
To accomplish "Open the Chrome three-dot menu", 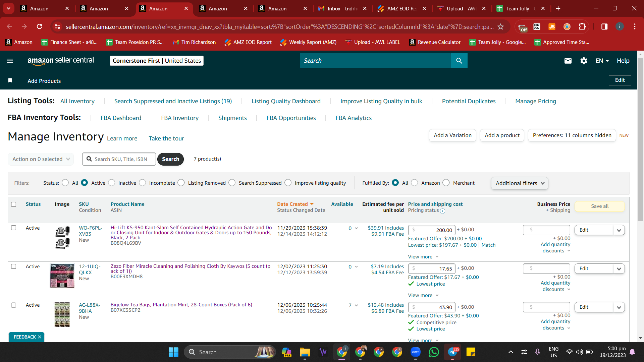I will [635, 26].
